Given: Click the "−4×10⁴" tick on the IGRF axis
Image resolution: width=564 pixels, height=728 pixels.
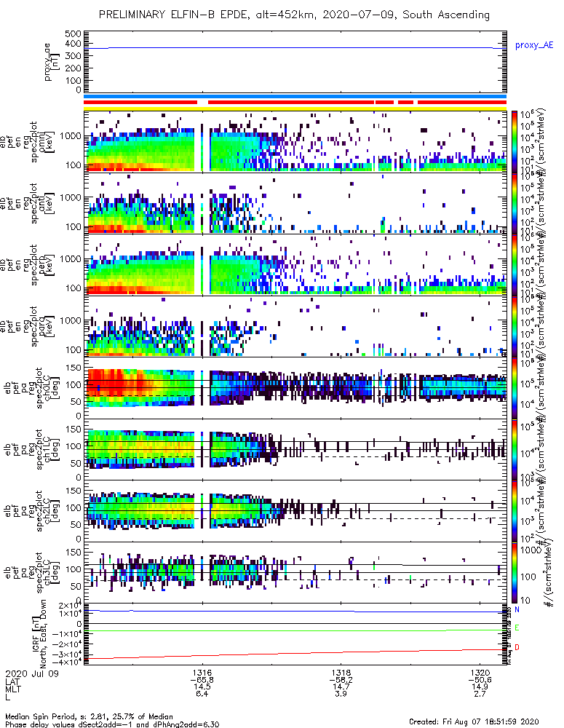Looking at the screenshot, I should coord(68,662).
